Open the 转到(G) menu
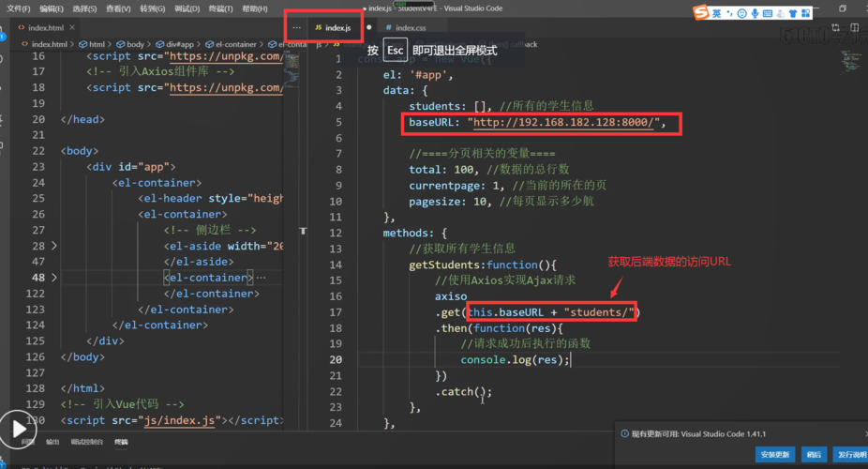 tap(152, 8)
